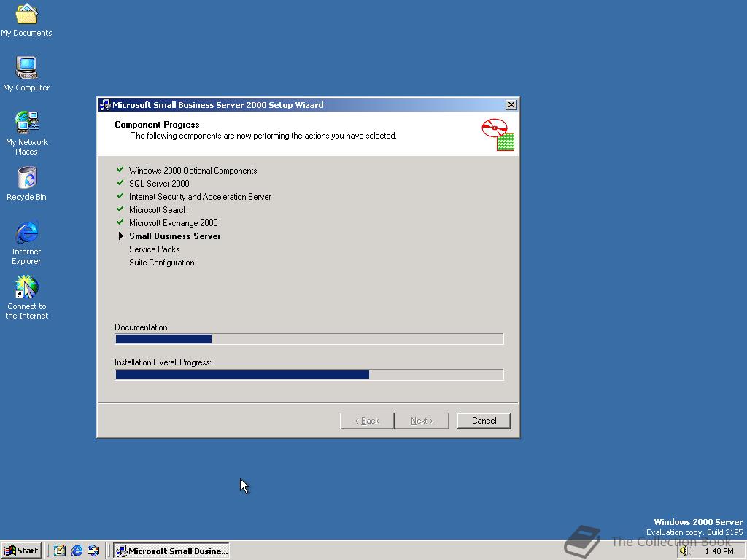Launch Internet Explorer from quick launch
This screenshot has width=747, height=560.
(77, 551)
